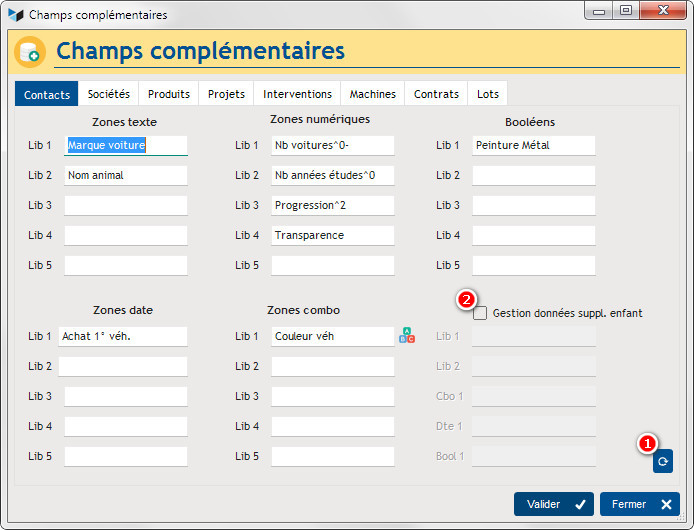Image resolution: width=694 pixels, height=530 pixels.
Task: Click the Transparence numeric field
Action: pyautogui.click(x=332, y=235)
